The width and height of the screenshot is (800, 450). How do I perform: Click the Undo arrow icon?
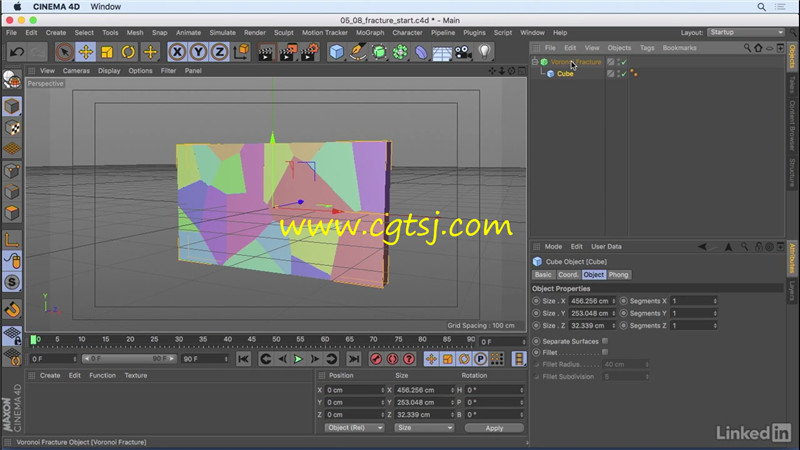(x=17, y=52)
